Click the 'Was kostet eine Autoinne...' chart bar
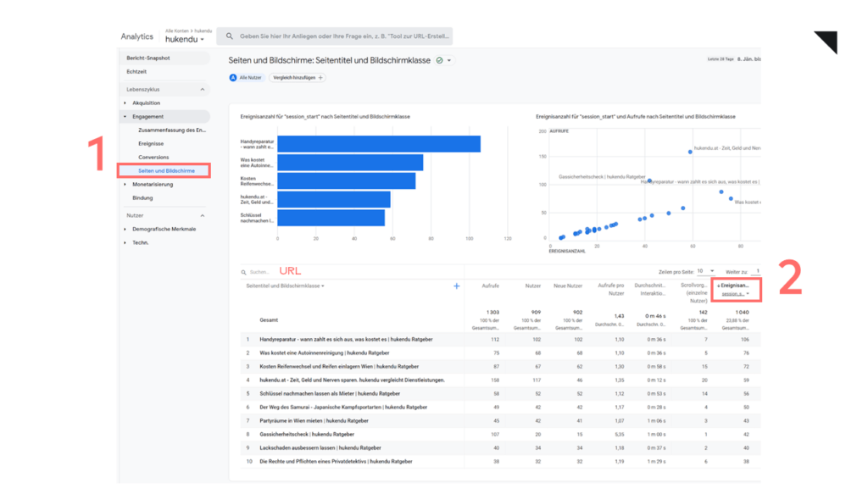The height and width of the screenshot is (488, 868). point(350,163)
